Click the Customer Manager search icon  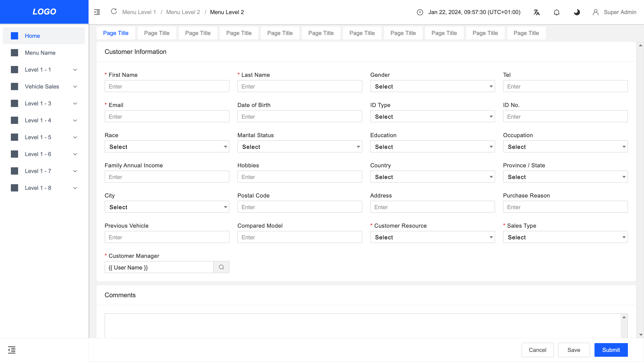coord(221,267)
